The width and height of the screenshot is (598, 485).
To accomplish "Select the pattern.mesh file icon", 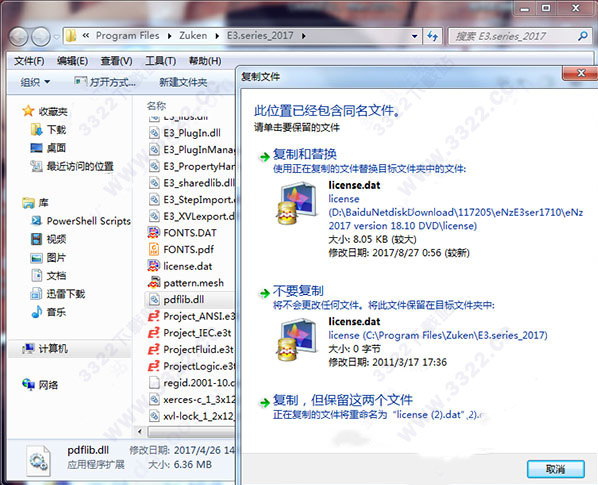I will point(153,283).
